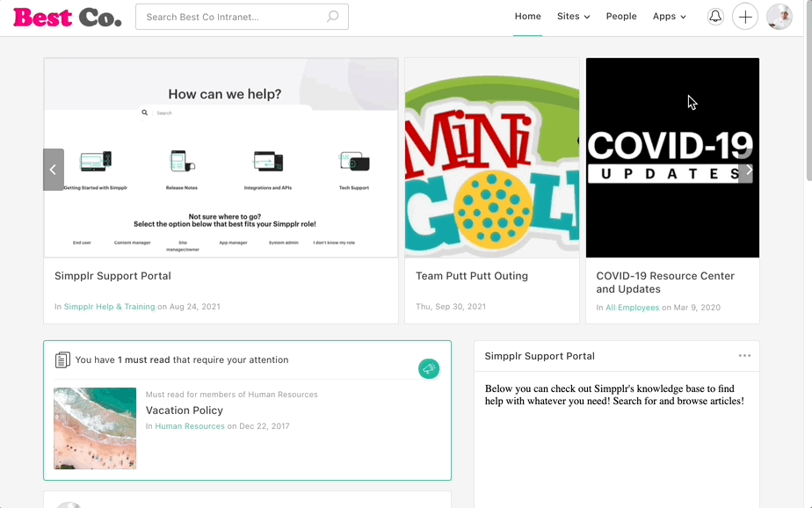Click Getting Started with Simpplr icon
The image size is (812, 508).
coord(96,162)
